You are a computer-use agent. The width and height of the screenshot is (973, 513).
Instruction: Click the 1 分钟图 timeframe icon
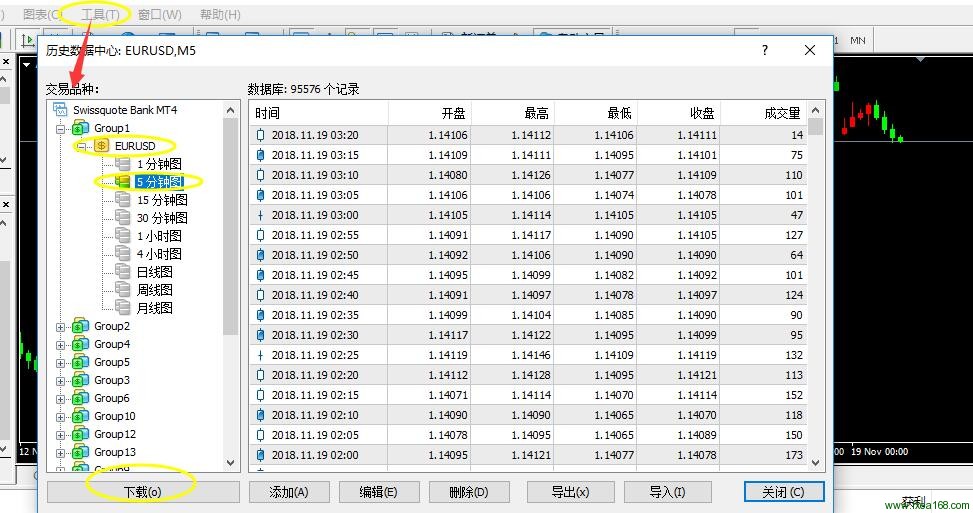123,164
